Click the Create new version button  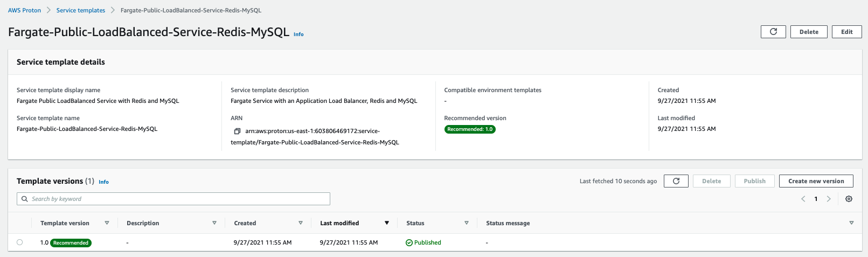[x=816, y=181]
